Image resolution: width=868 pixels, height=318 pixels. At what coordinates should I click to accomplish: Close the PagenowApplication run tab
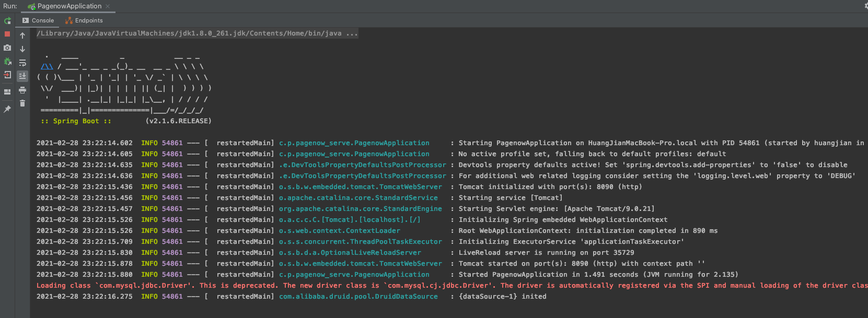click(x=108, y=6)
